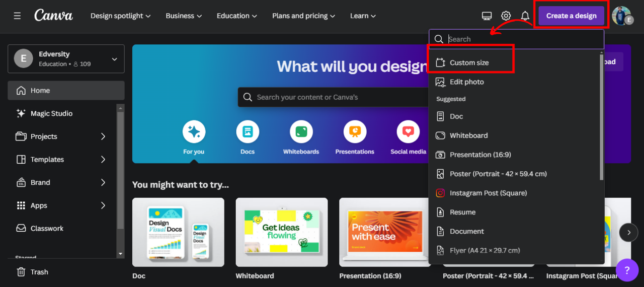Expand the Projects submenu arrow

pos(103,136)
